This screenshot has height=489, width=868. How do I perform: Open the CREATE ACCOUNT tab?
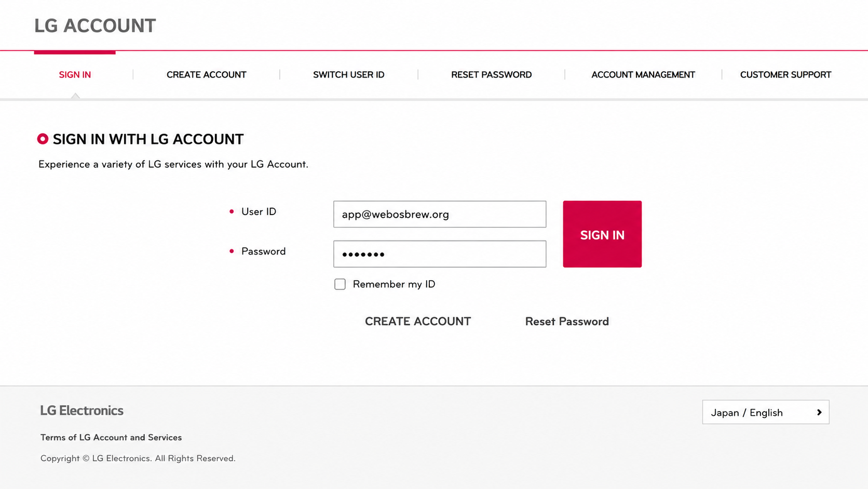pyautogui.click(x=206, y=74)
